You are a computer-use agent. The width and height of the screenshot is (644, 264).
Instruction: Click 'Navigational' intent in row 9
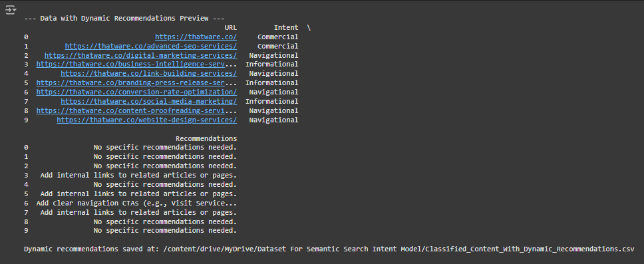point(273,120)
